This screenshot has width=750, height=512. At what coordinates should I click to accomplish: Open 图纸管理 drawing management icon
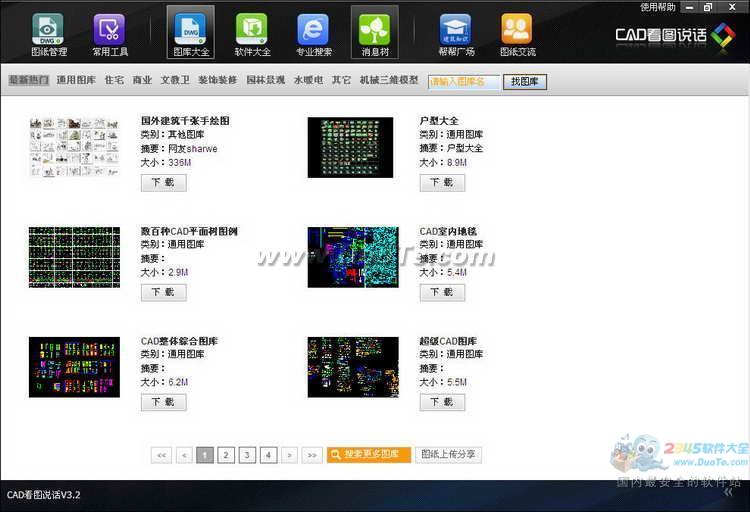click(47, 34)
